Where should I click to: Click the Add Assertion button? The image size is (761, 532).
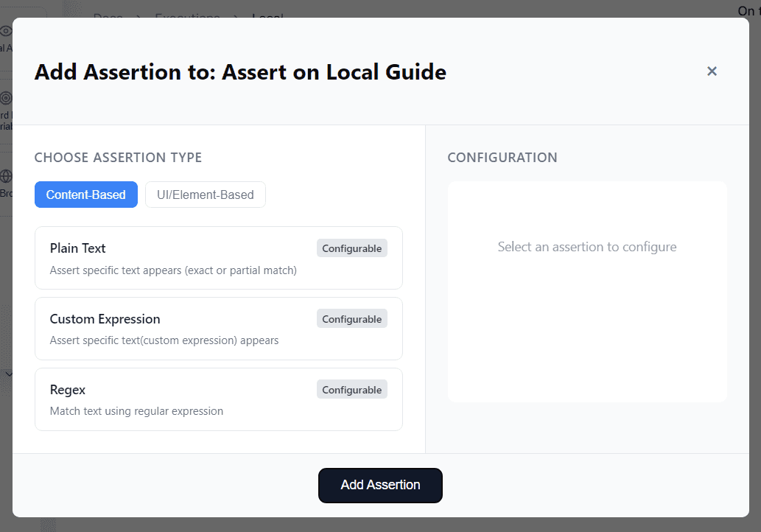pyautogui.click(x=380, y=485)
